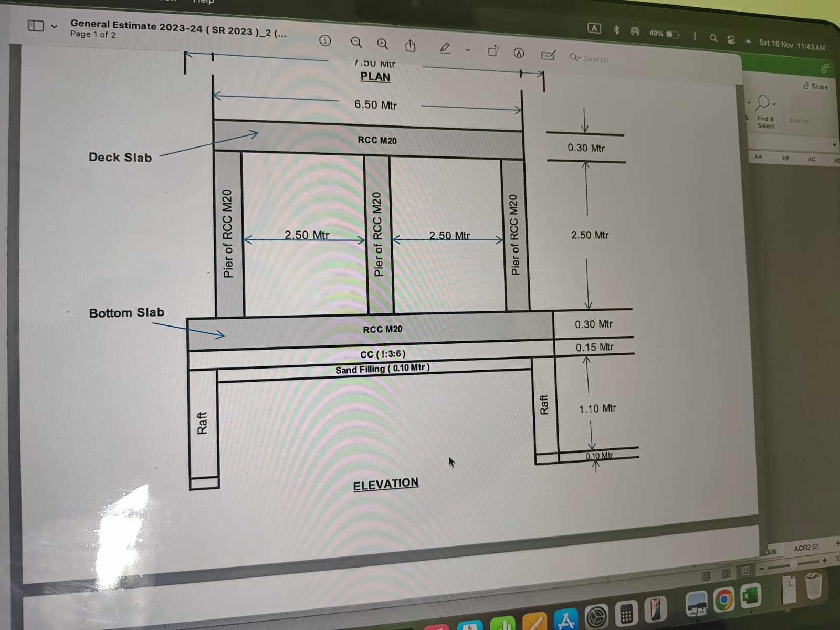The height and width of the screenshot is (630, 840).
Task: Click the Share icon in Preview toolbar
Action: pyautogui.click(x=411, y=46)
